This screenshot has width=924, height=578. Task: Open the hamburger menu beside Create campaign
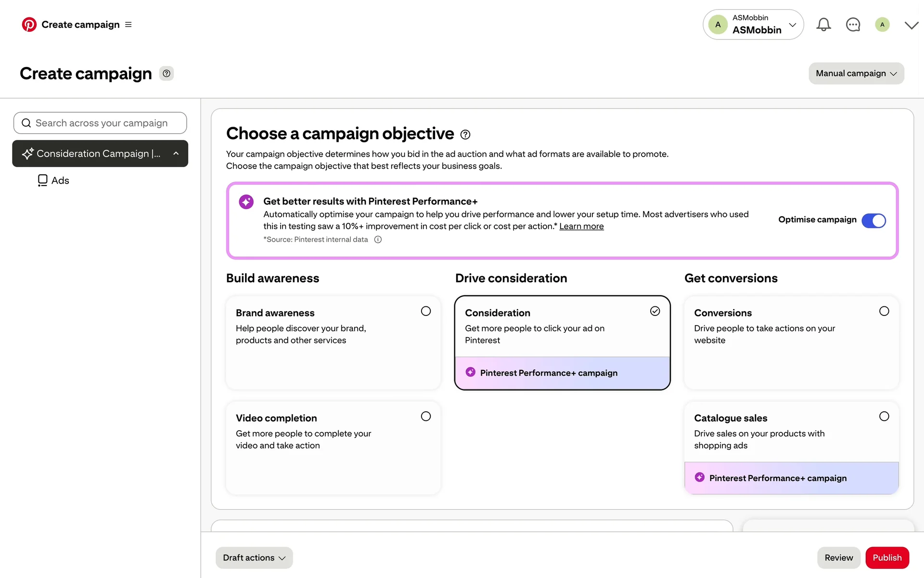click(128, 25)
